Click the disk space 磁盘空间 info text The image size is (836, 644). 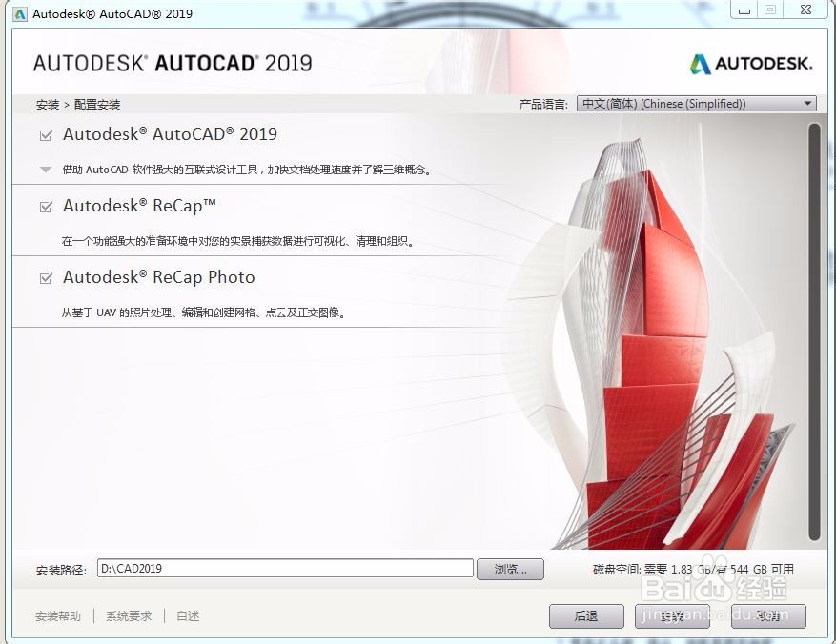pyautogui.click(x=693, y=570)
